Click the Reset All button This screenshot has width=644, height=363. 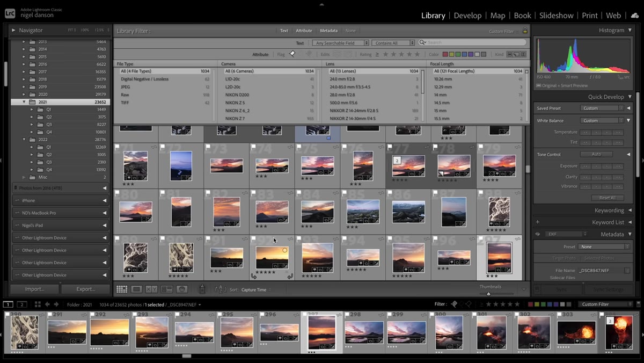(607, 198)
